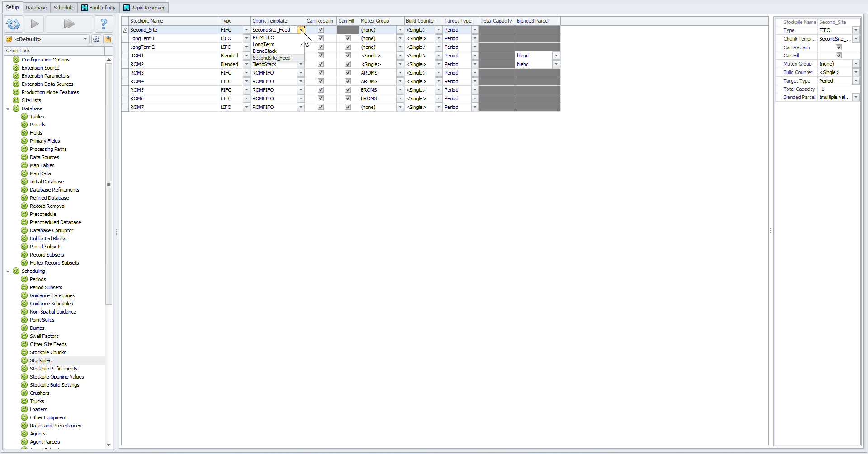Open Blended Parcel dropdown for ROM1
The height and width of the screenshot is (454, 868).
click(x=556, y=56)
